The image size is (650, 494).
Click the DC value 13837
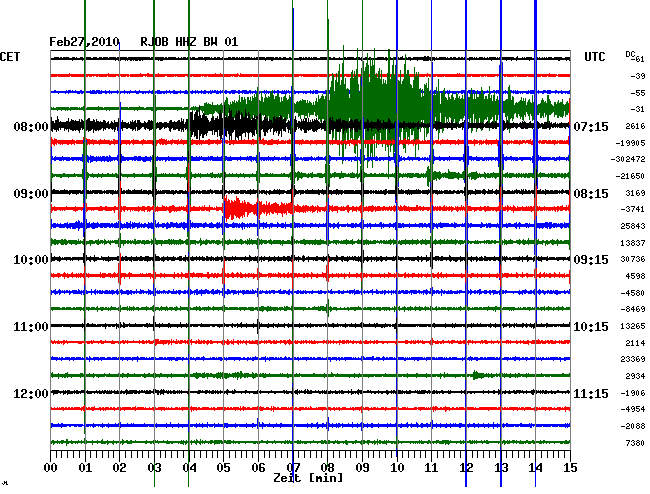click(633, 243)
